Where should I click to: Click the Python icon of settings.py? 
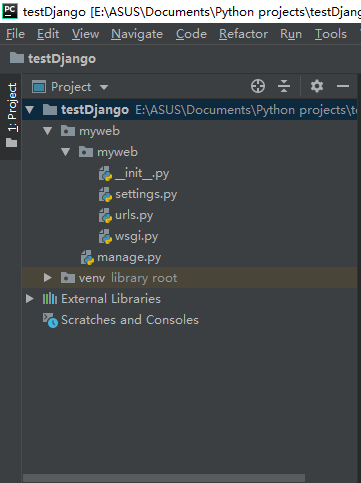coord(105,195)
